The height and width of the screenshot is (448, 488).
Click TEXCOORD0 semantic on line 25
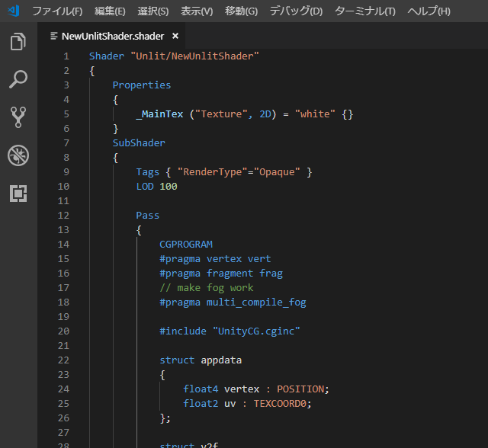pos(280,404)
